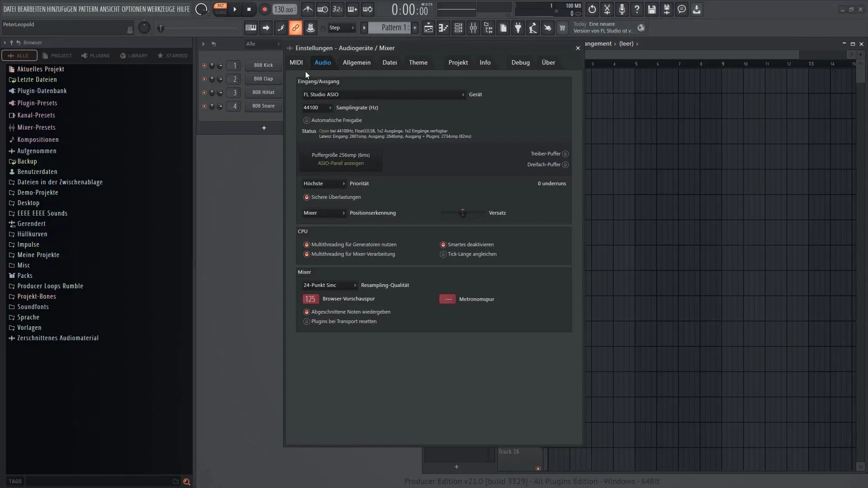Enable the Treiber-Puffer option

pyautogui.click(x=565, y=154)
